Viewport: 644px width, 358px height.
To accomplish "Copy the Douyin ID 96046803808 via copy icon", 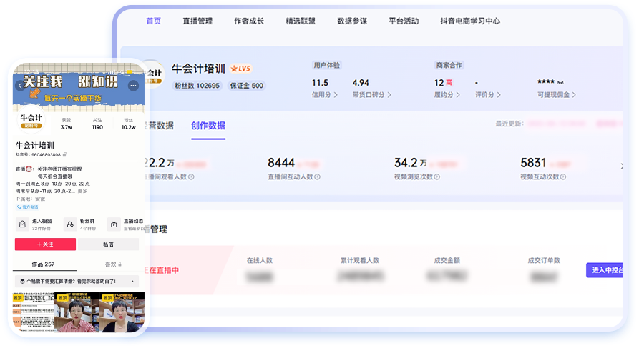I will 64,154.
